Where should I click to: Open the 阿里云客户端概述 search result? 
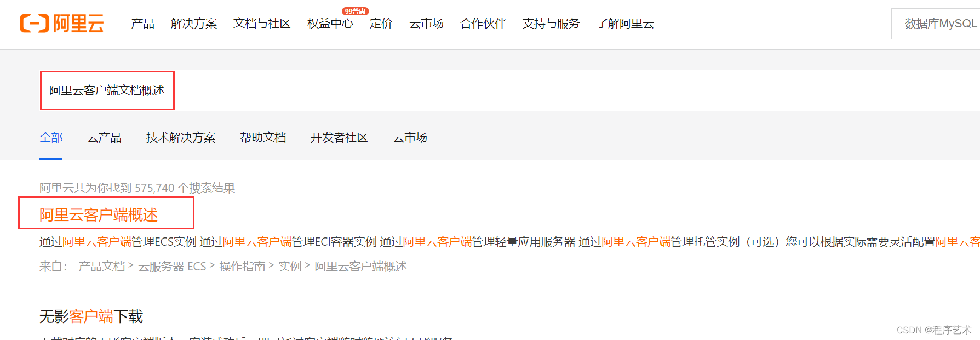[x=99, y=215]
